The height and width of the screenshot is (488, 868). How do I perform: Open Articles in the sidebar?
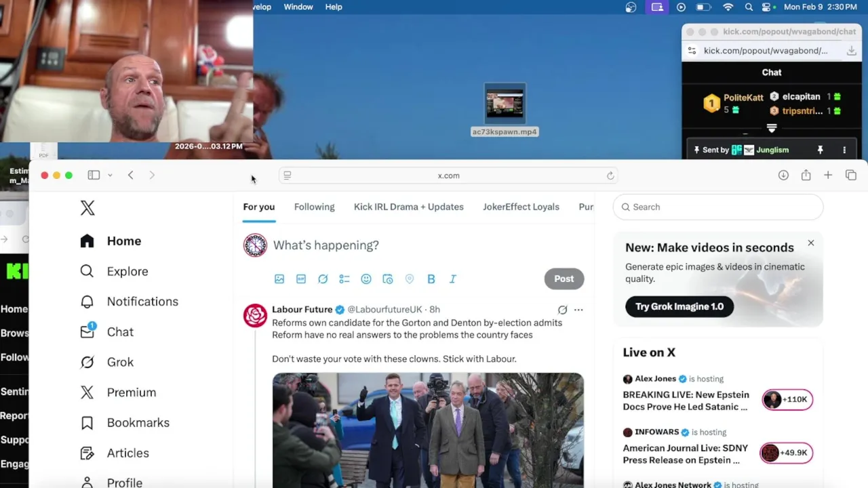point(114,453)
